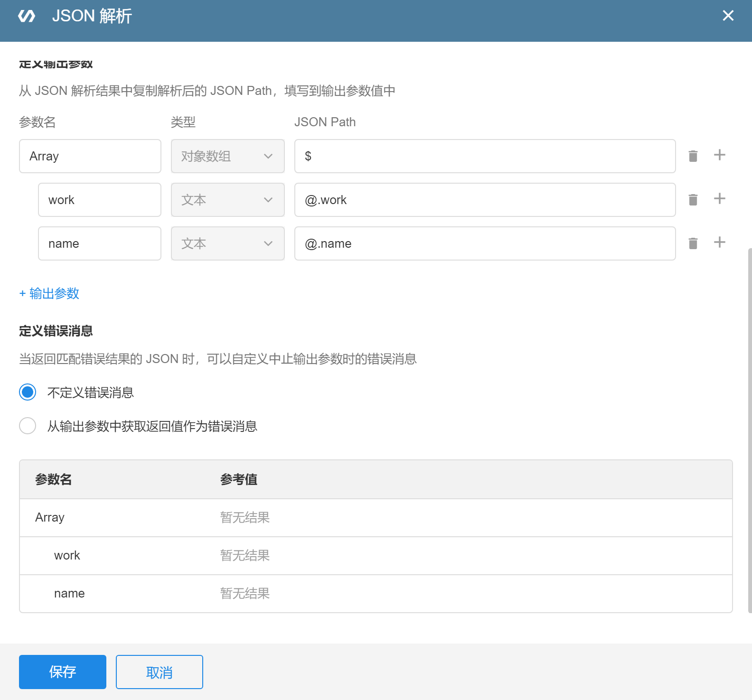Viewport: 752px width, 700px height.
Task: Close the JSON 解析 dialog
Action: click(728, 16)
